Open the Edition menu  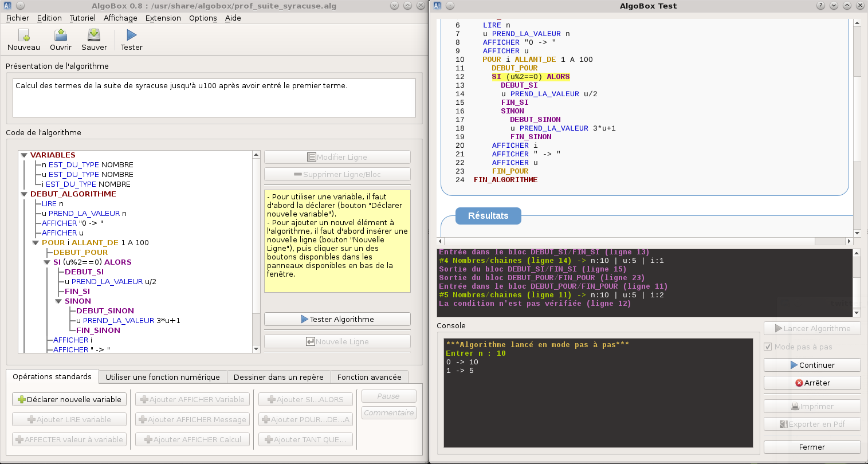tap(49, 18)
